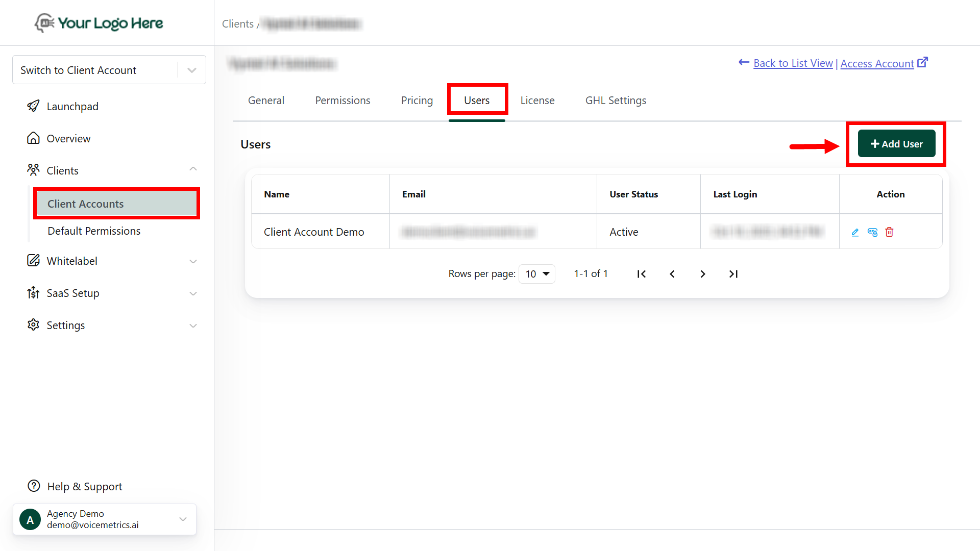Go to previous page of users table

(672, 274)
